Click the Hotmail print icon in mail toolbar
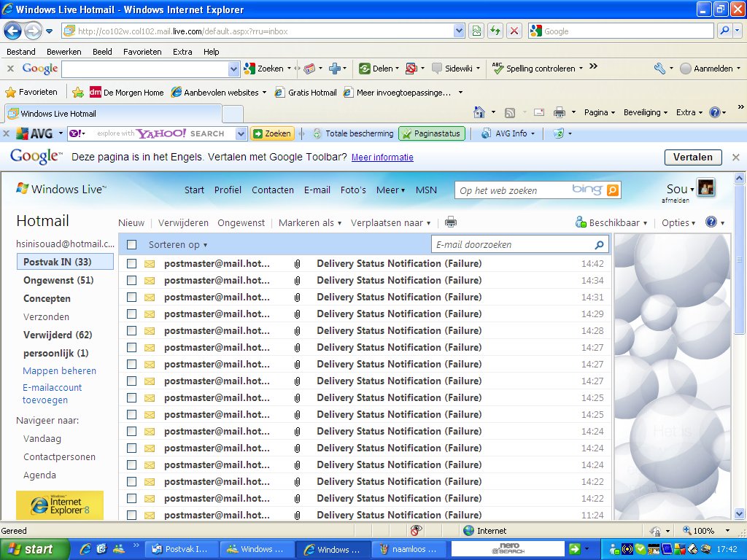The height and width of the screenshot is (560, 747). (451, 222)
